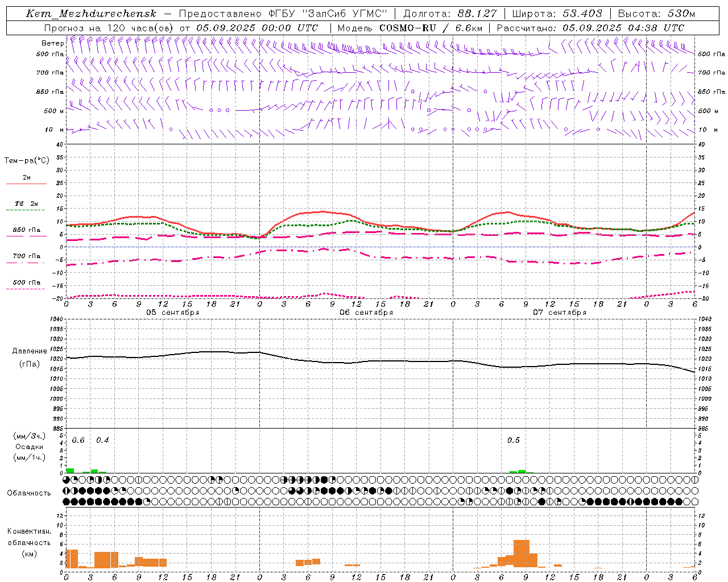Click the Тем-ра(°C) axis label
This screenshot has width=728, height=582.
point(27,160)
